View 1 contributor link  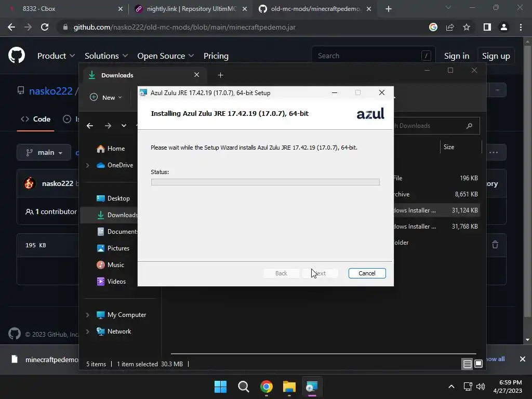51,211
